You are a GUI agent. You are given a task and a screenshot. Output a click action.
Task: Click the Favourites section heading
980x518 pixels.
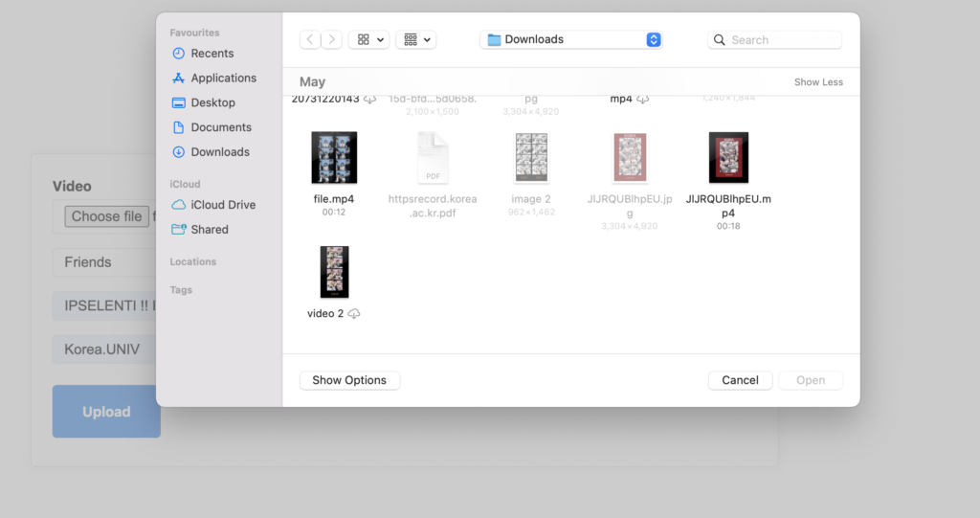194,33
